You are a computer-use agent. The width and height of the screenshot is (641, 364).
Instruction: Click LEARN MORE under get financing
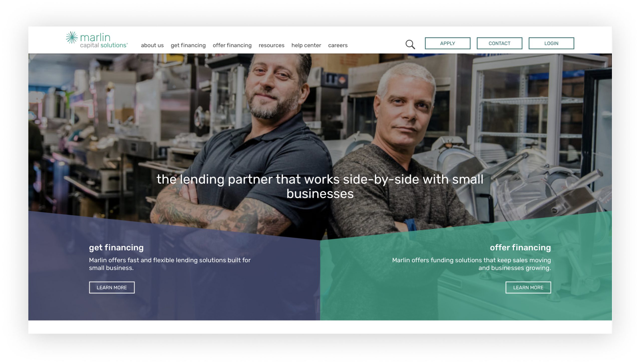coord(112,287)
